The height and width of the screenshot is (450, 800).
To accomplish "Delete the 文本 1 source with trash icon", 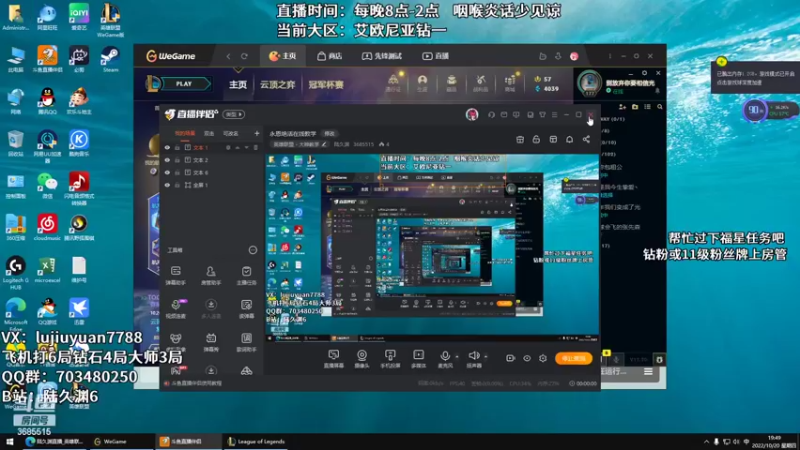I will click(x=256, y=147).
